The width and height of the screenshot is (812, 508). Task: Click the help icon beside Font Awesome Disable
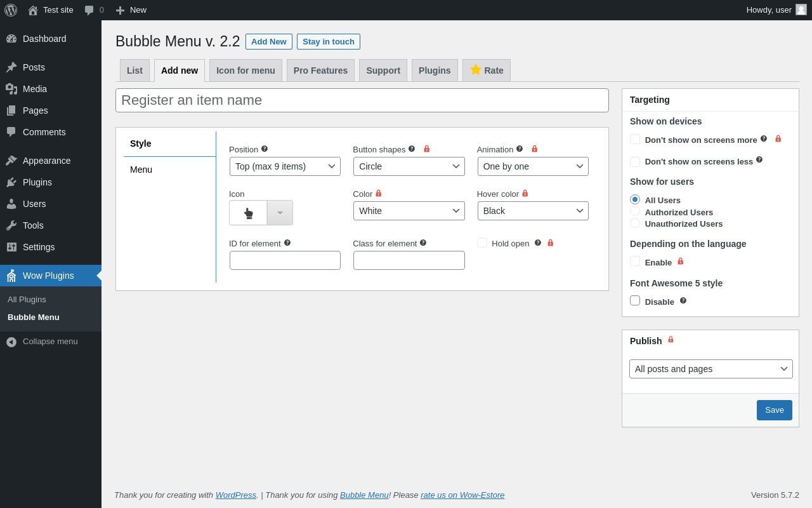[683, 300]
